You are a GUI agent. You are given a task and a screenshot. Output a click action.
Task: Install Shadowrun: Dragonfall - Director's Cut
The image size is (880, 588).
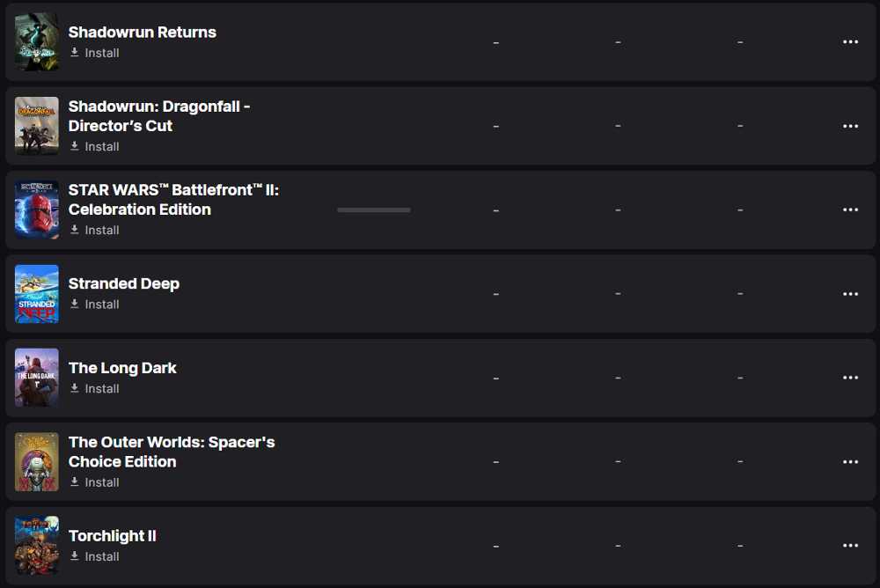(x=94, y=147)
